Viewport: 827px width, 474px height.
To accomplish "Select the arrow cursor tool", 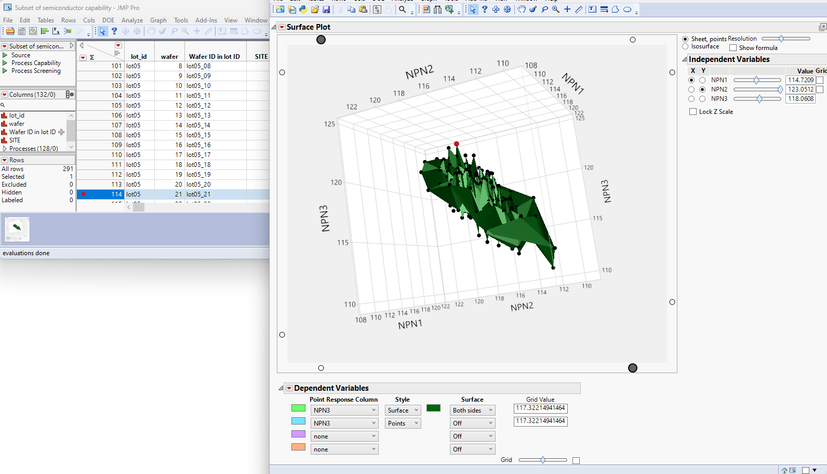I will tap(472, 10).
